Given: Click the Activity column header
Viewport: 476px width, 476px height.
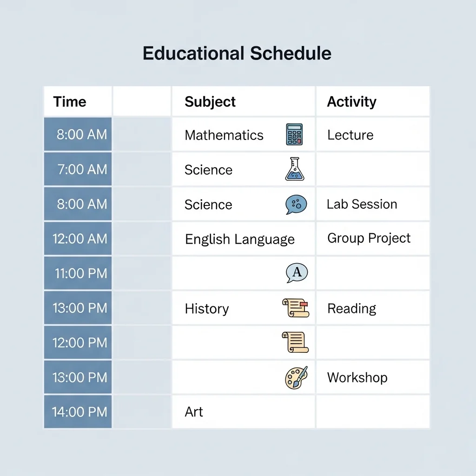Looking at the screenshot, I should coord(351,102).
